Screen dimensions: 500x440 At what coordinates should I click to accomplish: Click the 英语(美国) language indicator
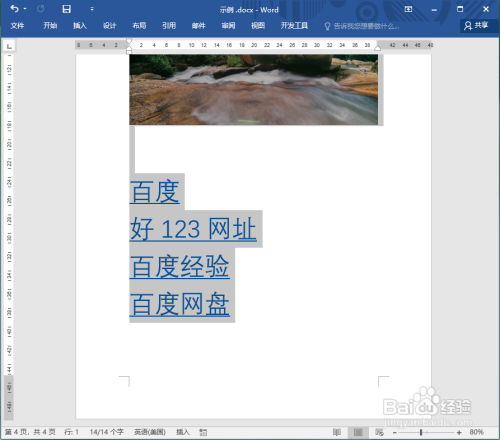pos(150,432)
